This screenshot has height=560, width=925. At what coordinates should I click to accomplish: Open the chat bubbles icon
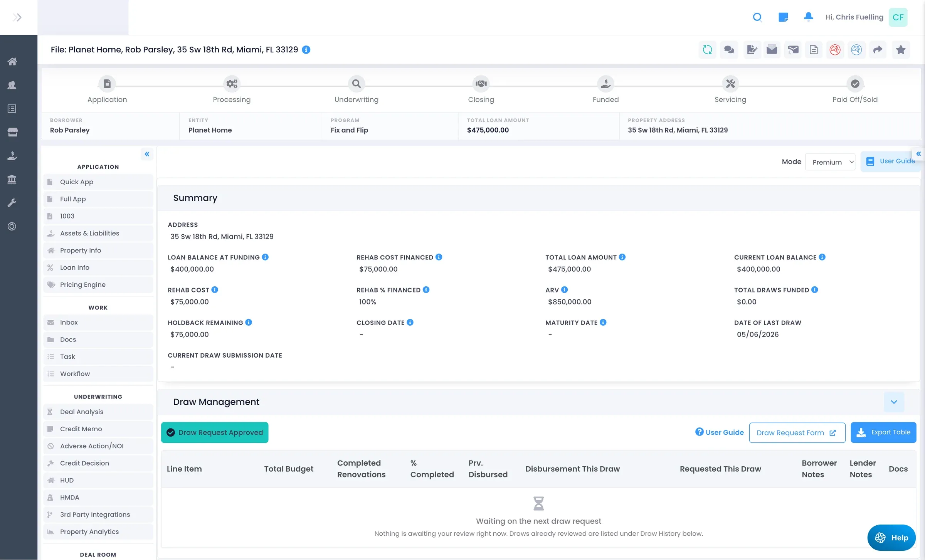729,50
